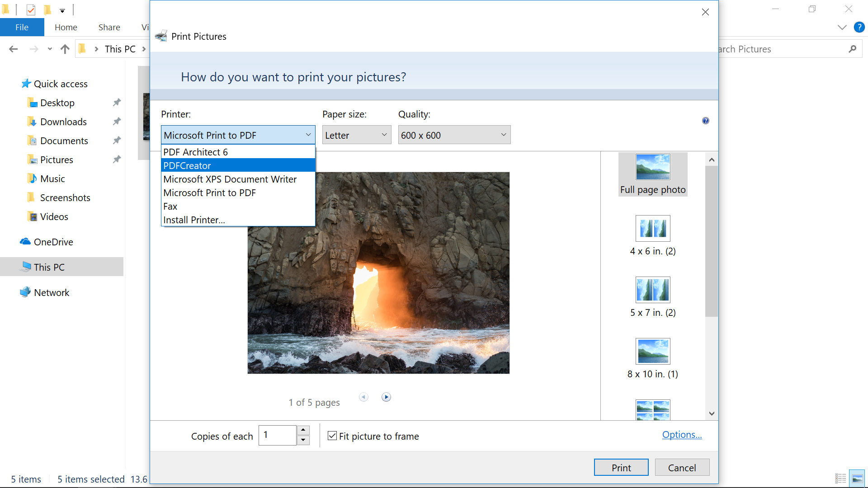This screenshot has width=868, height=488.
Task: Click the previous page arrow icon
Action: (x=364, y=397)
